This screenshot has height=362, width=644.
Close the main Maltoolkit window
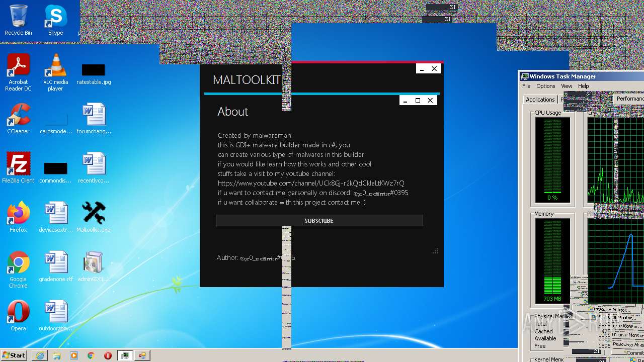435,69
